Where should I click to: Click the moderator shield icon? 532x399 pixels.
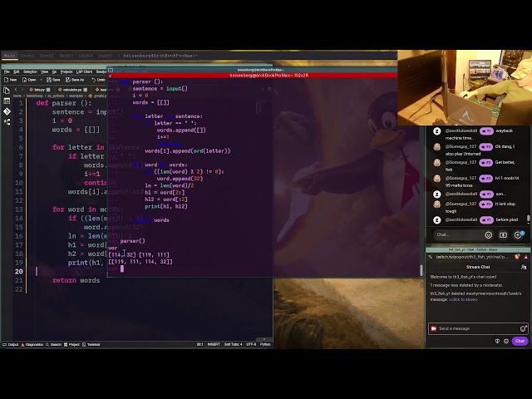(x=497, y=341)
